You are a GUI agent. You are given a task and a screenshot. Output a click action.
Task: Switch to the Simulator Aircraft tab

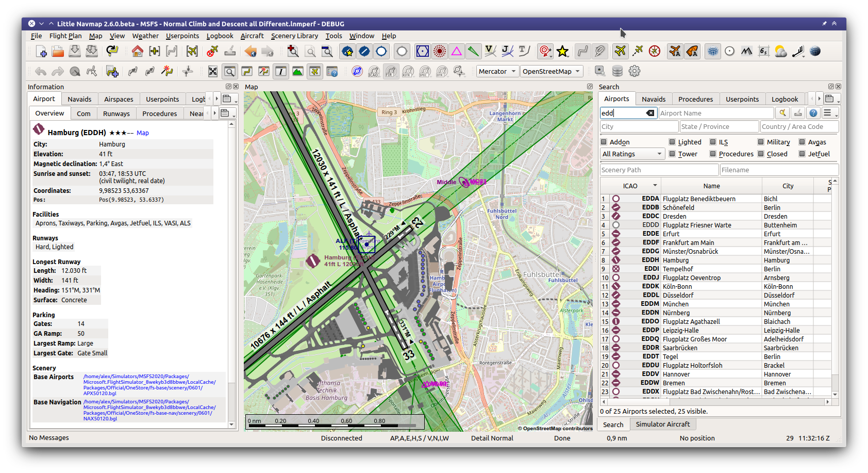click(663, 424)
